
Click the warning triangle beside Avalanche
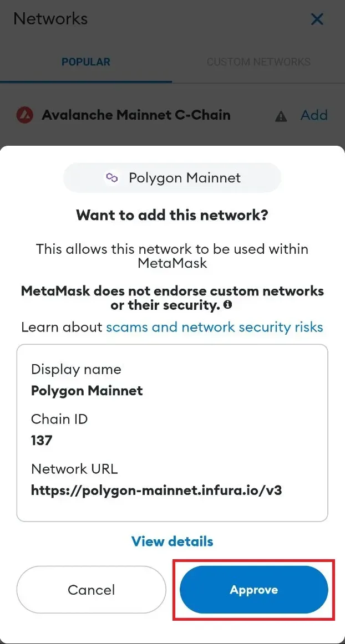coord(281,116)
